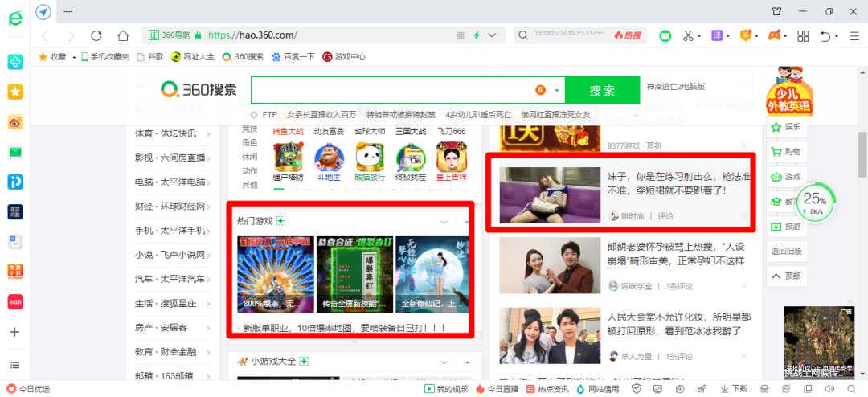Jump to top with 顶部 button
868x397 pixels.
pos(786,276)
